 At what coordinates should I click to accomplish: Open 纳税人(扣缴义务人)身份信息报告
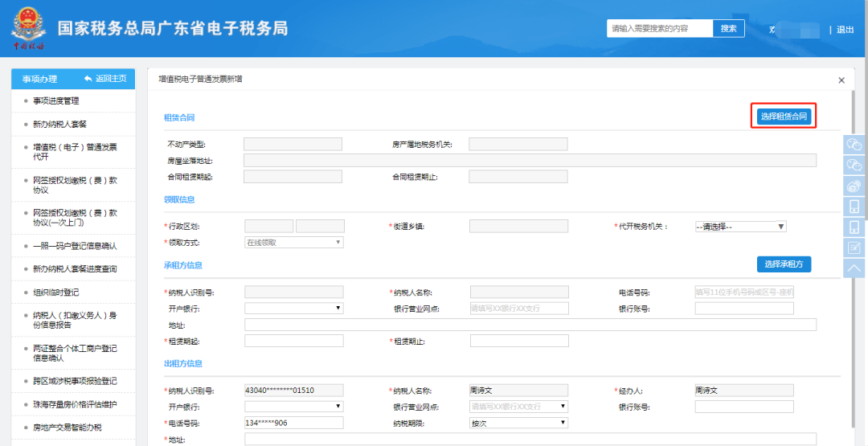[x=73, y=320]
